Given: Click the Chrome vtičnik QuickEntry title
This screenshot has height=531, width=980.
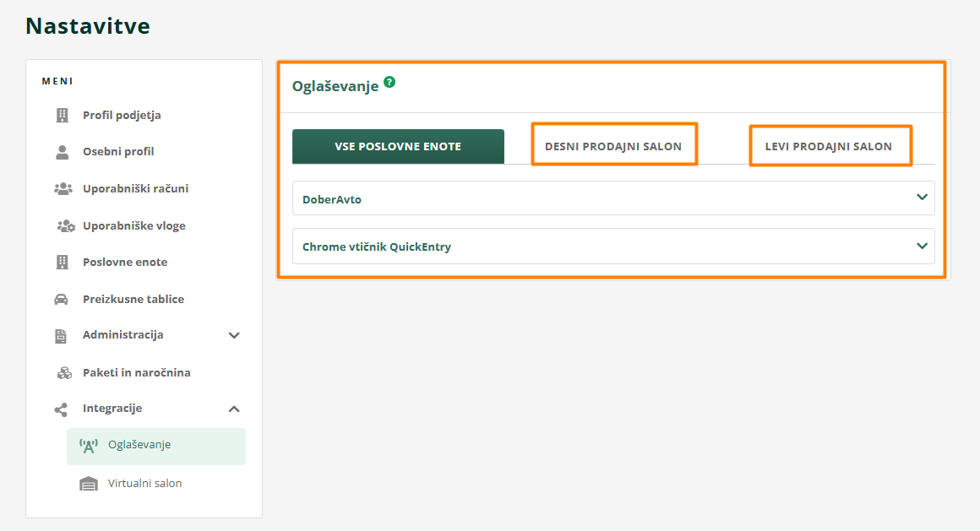Looking at the screenshot, I should point(377,247).
